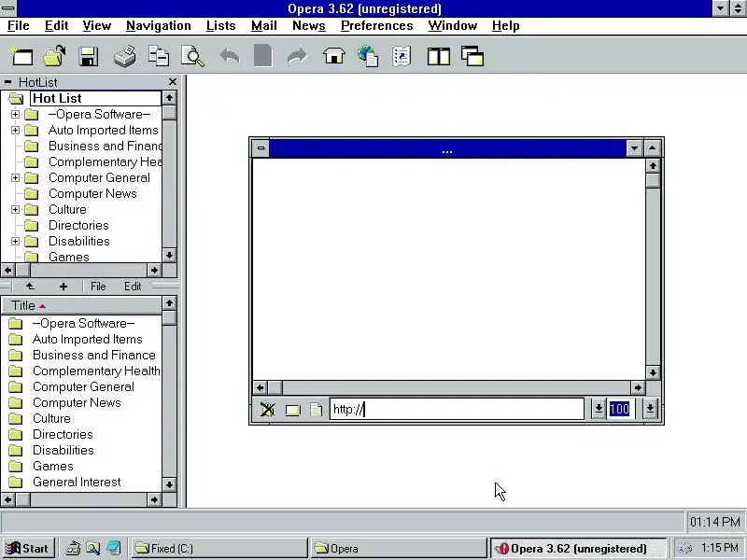
Task: Select Computer News in the tree
Action: click(92, 194)
